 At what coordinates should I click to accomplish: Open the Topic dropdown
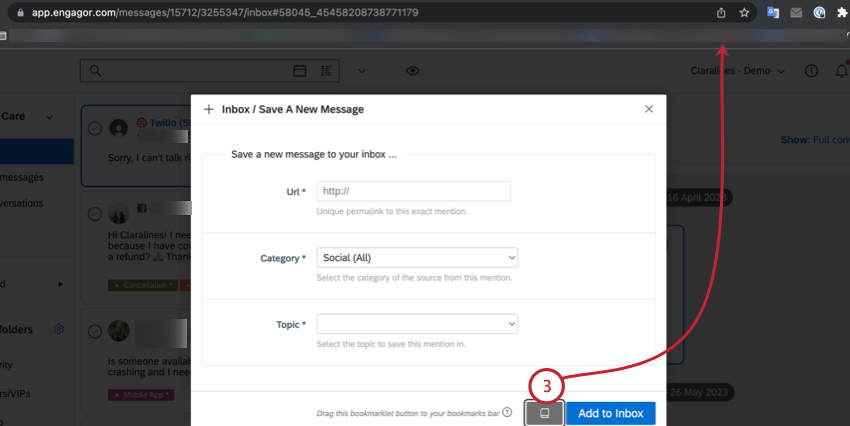tap(417, 324)
